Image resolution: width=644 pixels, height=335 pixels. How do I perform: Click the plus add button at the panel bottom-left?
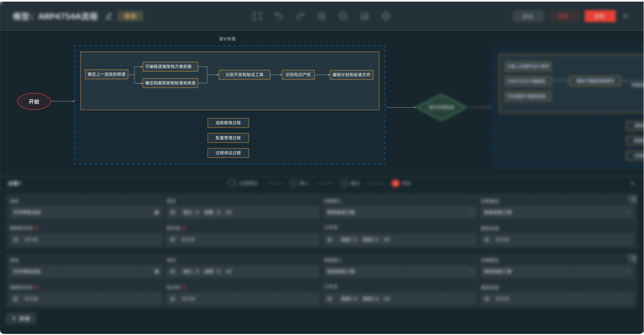click(21, 319)
